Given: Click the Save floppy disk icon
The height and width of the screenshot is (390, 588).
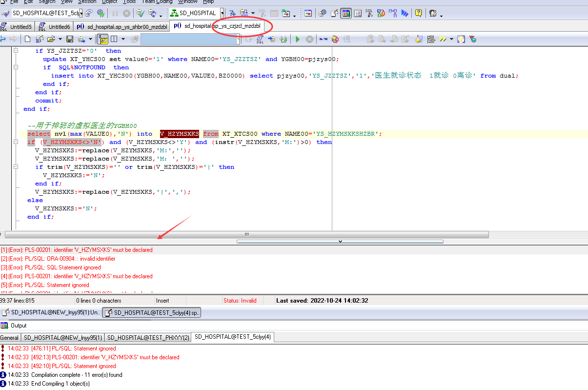Looking at the screenshot, I should pyautogui.click(x=70, y=39).
